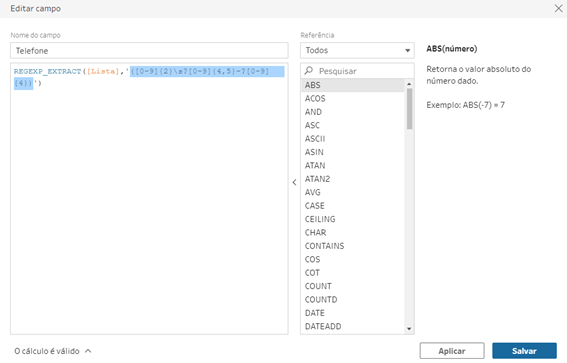Click the Nome do campo field containing Telefone
This screenshot has height=363, width=567.
click(149, 51)
